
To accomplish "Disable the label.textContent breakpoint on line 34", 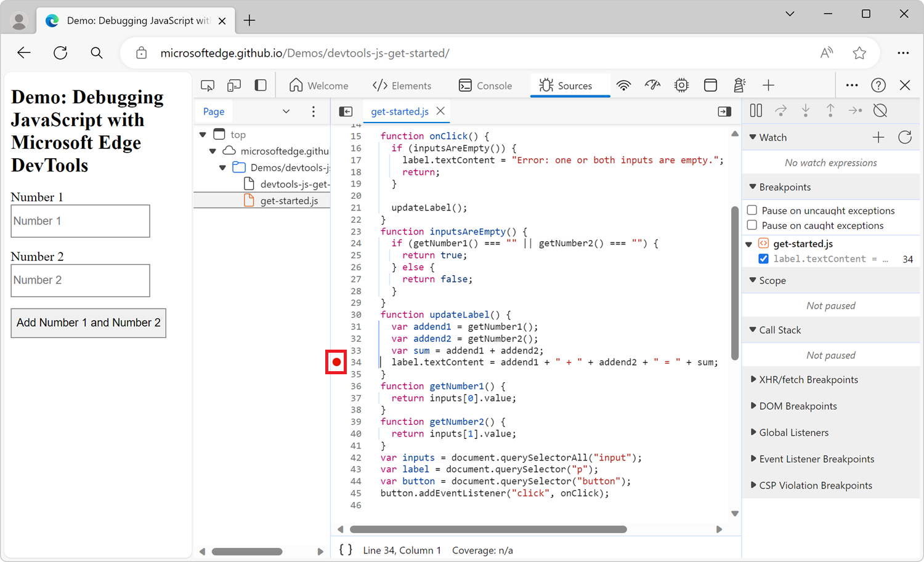I will pos(764,259).
